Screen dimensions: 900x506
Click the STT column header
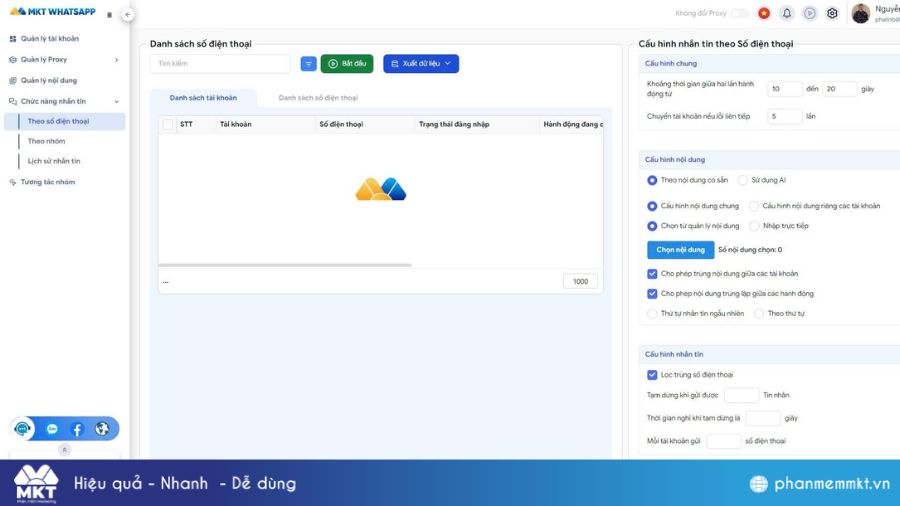click(186, 124)
